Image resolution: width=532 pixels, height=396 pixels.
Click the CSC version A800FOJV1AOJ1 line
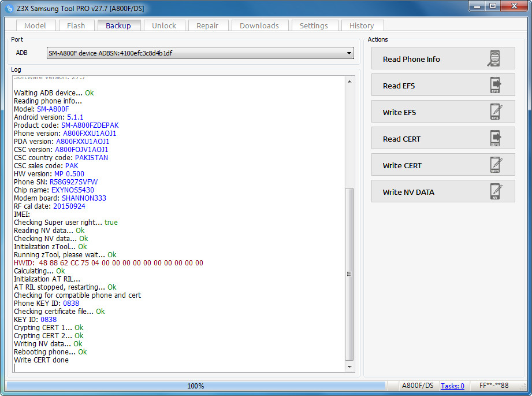(x=61, y=149)
